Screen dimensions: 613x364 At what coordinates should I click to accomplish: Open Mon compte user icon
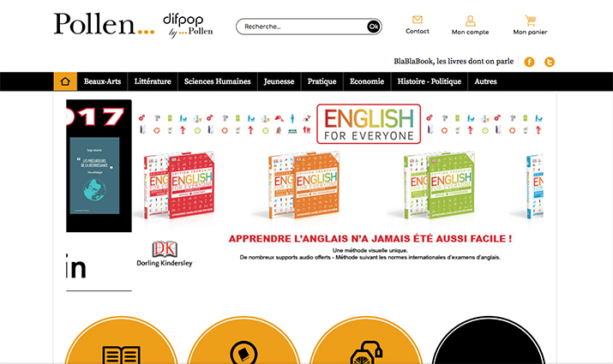click(471, 21)
